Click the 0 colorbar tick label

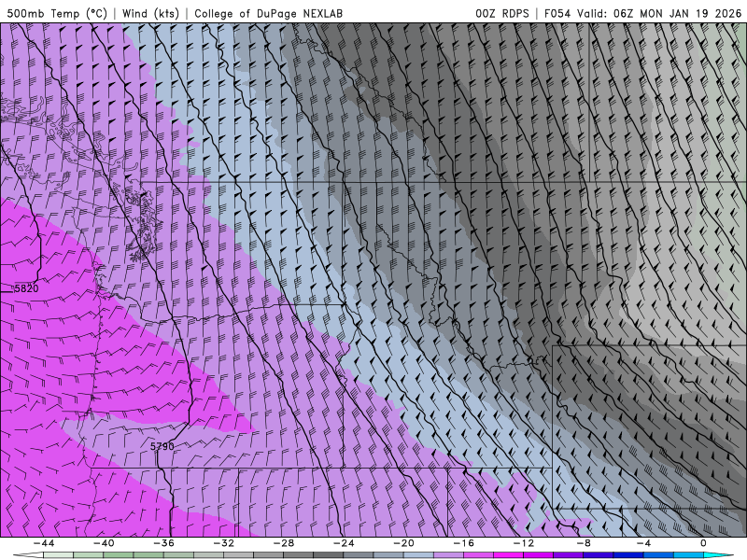coord(704,543)
